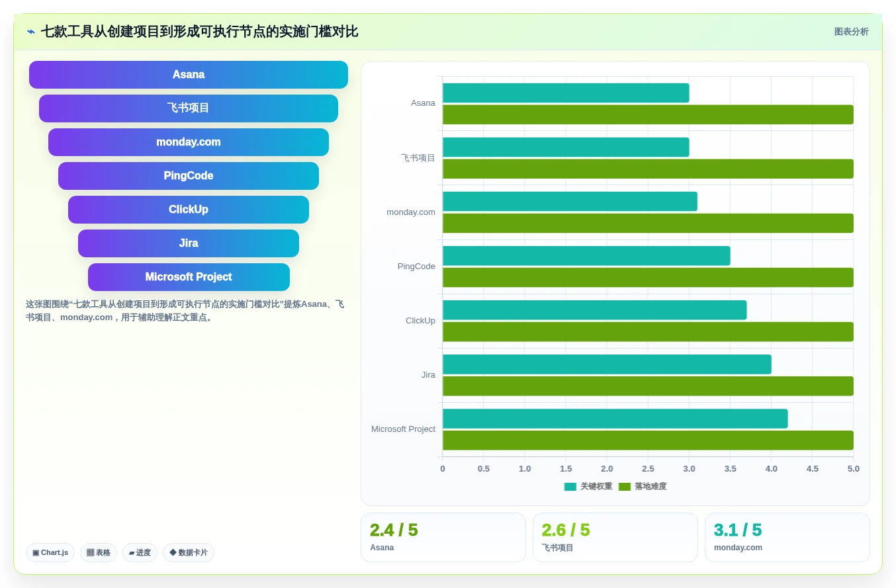The image size is (896, 588).
Task: Click the x-axis tick value 2.5
Action: (x=648, y=469)
